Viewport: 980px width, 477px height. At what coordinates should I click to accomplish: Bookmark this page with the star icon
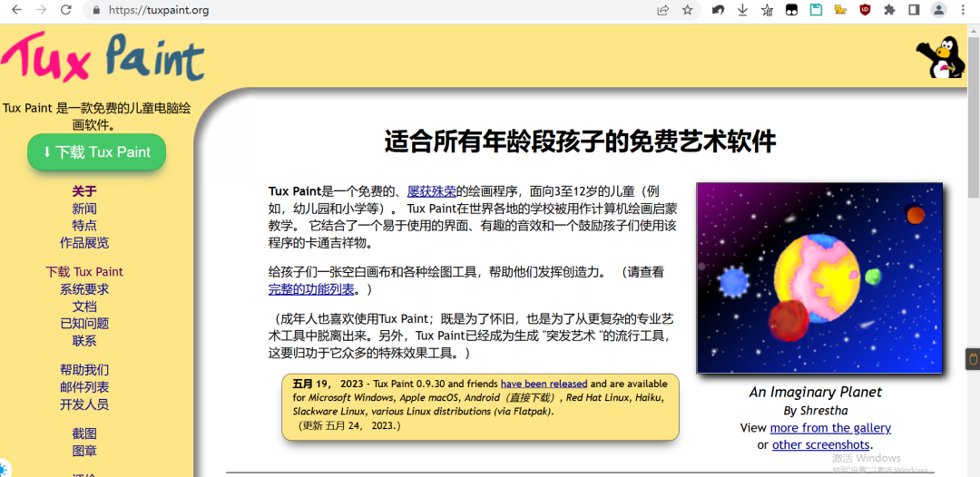(x=688, y=10)
